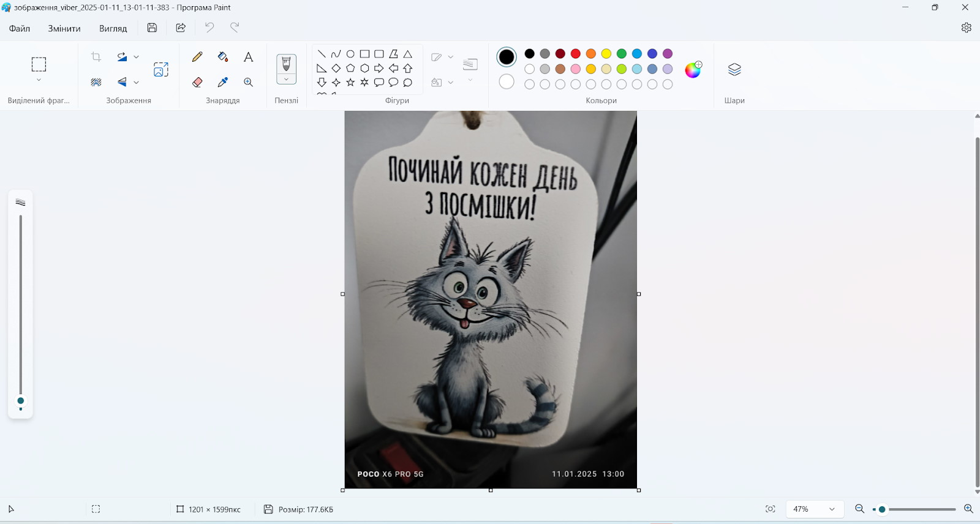Select the Curve shape
The height and width of the screenshot is (524, 980).
pos(336,54)
